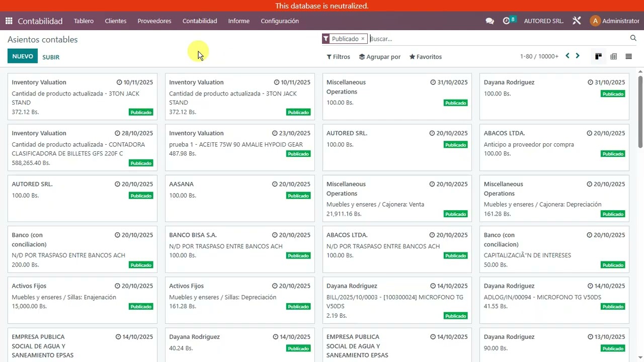The image size is (644, 362).
Task: Open the Banco 200.00 Bs. TRASPASO card
Action: click(x=83, y=249)
